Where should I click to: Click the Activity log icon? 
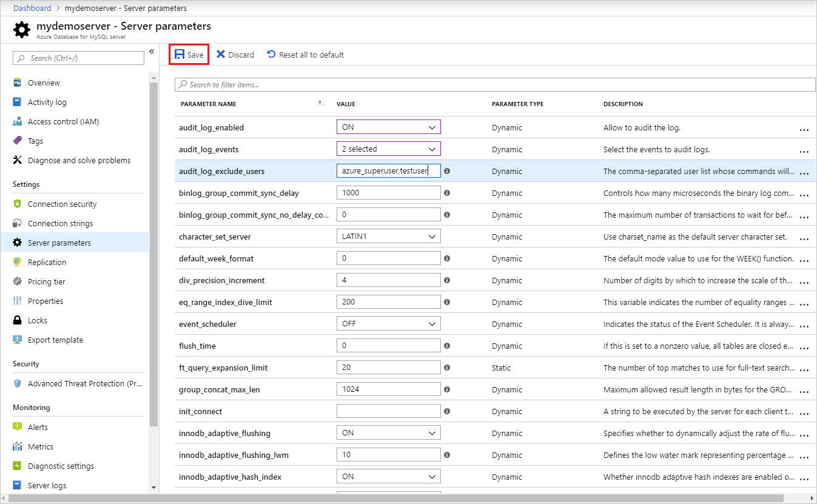pos(18,102)
